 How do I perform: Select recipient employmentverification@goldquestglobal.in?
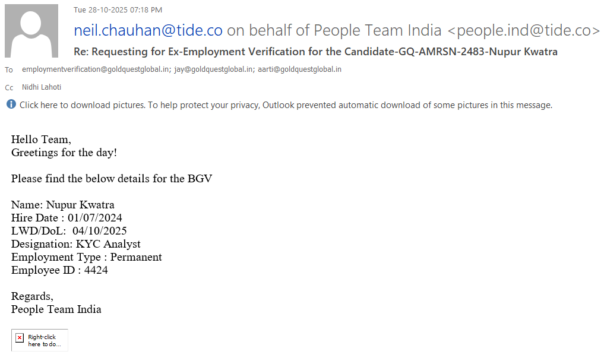(x=96, y=69)
